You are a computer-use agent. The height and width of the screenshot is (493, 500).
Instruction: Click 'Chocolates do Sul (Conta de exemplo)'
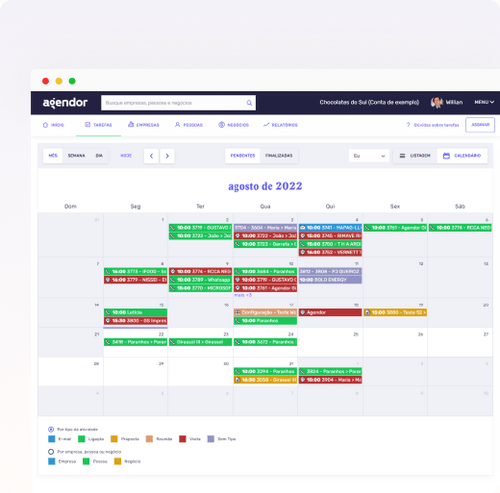click(x=369, y=102)
